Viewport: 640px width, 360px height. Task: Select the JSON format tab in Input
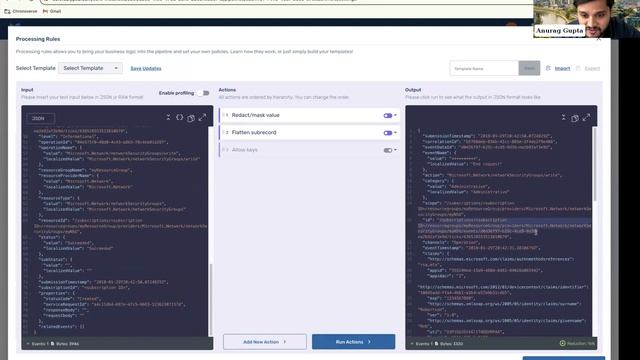tap(40, 118)
